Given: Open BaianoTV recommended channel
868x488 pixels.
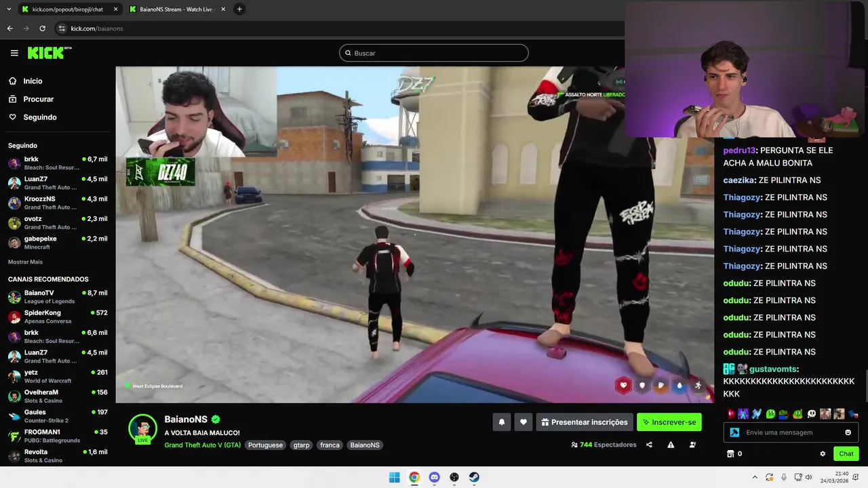Looking at the screenshot, I should click(58, 297).
